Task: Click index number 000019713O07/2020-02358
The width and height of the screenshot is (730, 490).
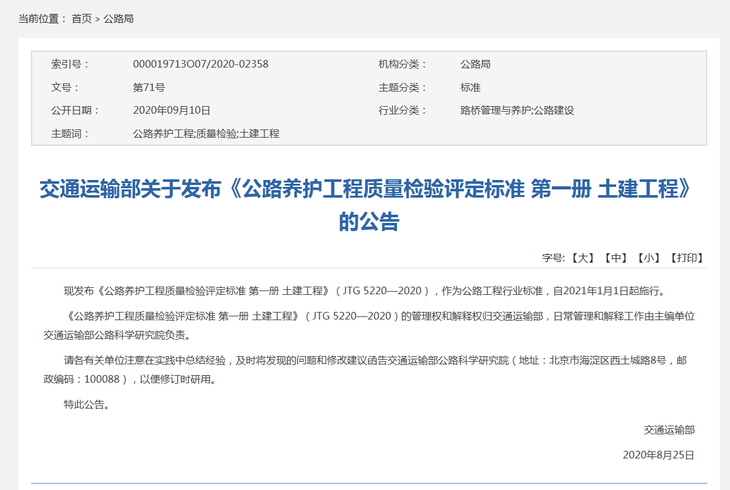Action: [x=200, y=64]
